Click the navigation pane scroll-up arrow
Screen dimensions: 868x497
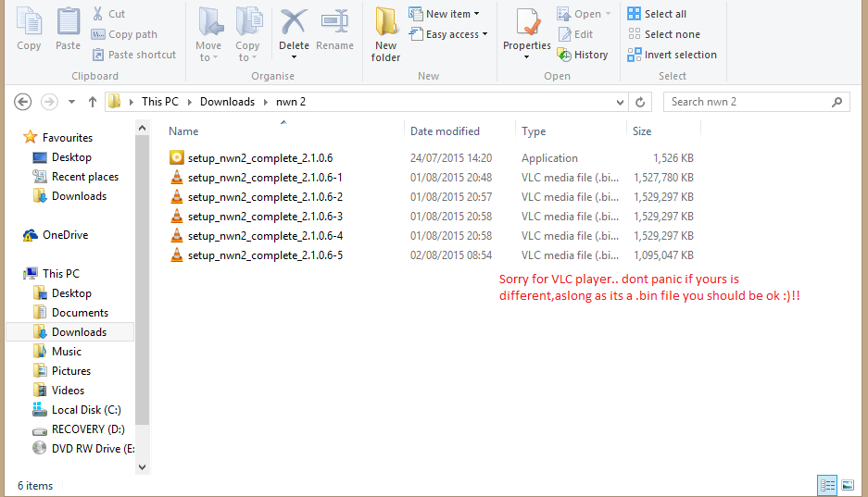tap(143, 128)
